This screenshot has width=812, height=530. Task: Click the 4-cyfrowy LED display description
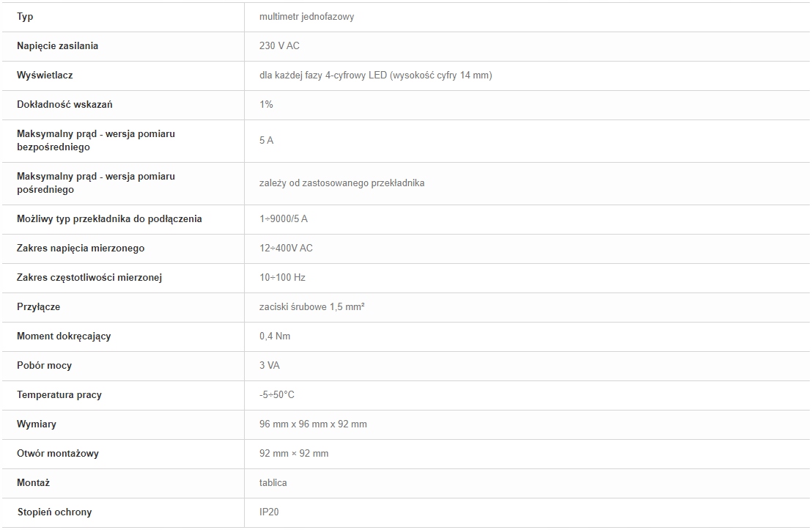375,75
